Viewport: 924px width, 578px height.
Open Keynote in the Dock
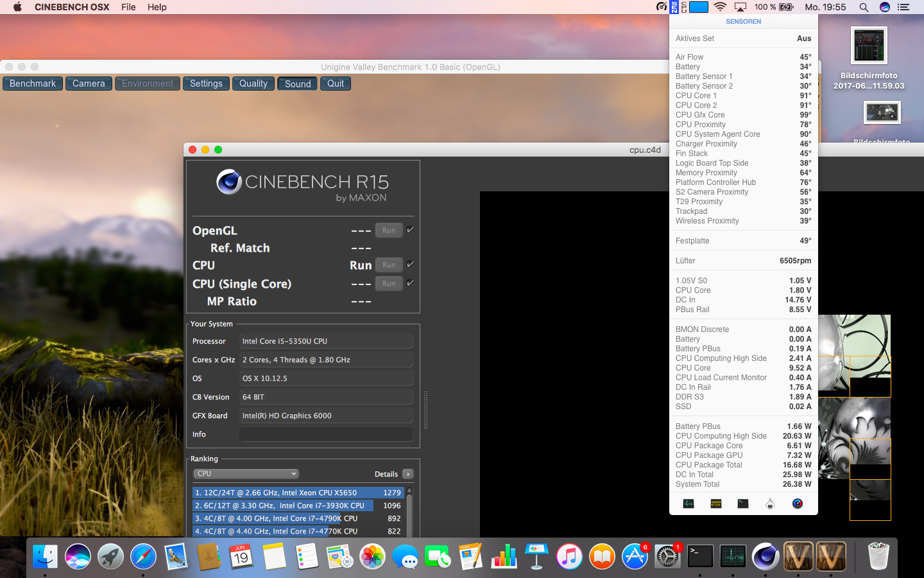pos(536,556)
